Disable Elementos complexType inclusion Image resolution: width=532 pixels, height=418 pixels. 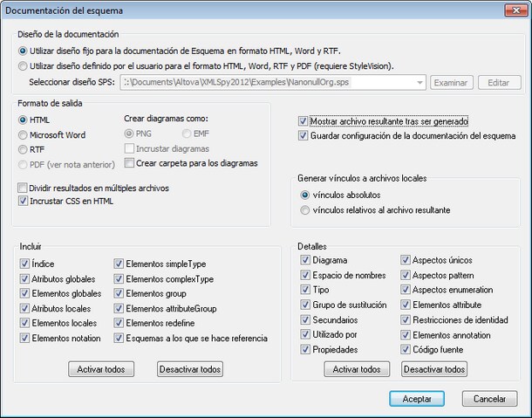[119, 278]
